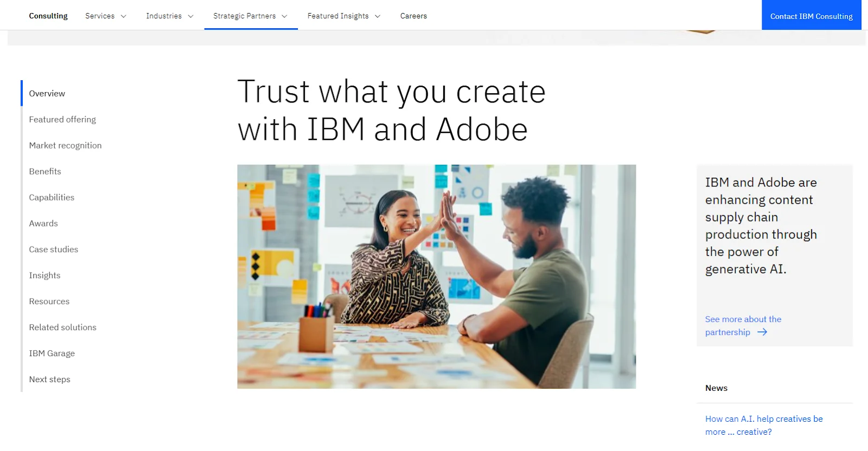
Task: Open the Careers page
Action: pyautogui.click(x=413, y=16)
